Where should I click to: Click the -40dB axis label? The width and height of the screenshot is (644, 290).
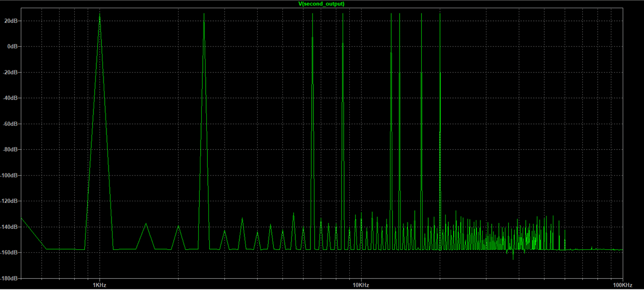(x=10, y=98)
